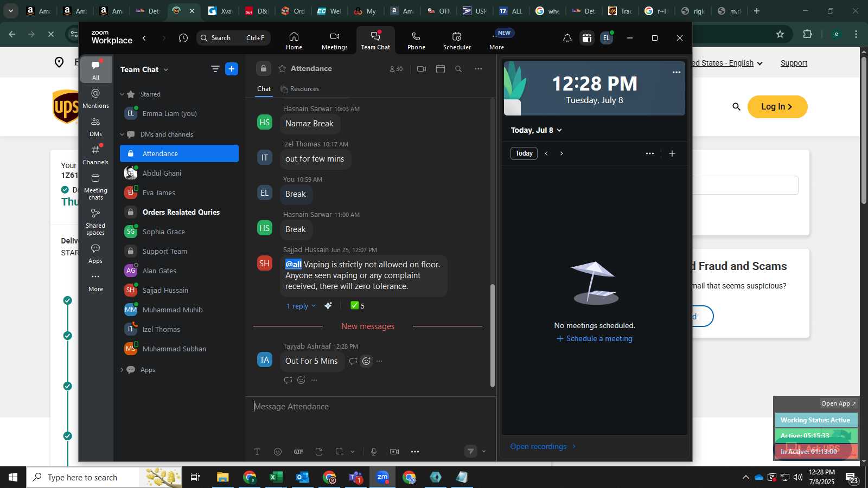Open the Phone tab
This screenshot has height=488, width=868.
416,41
